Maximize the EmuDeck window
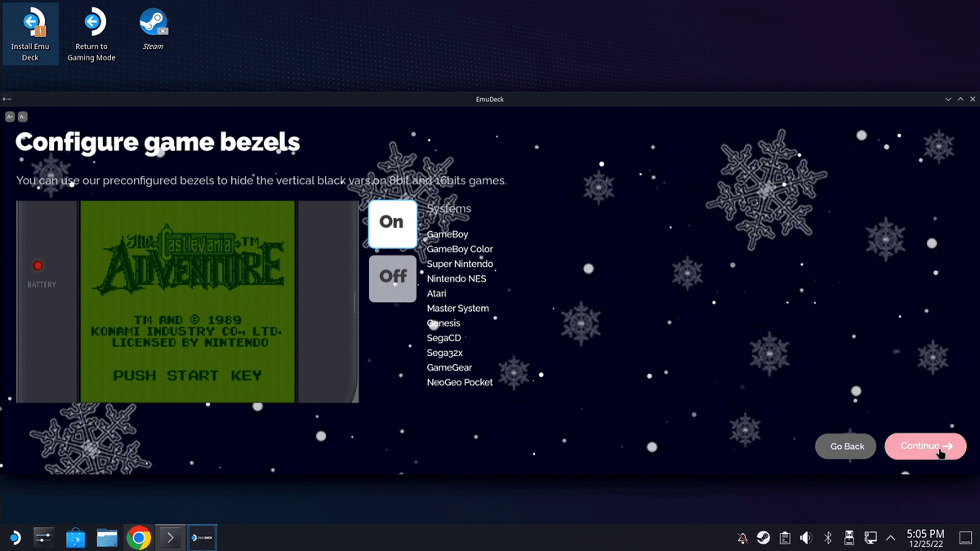The height and width of the screenshot is (551, 980). [960, 99]
